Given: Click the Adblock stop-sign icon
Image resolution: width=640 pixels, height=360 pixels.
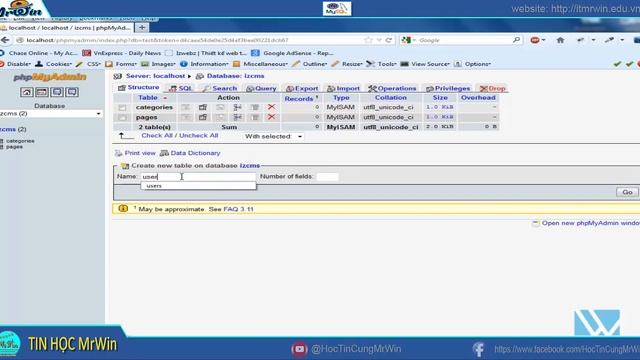Looking at the screenshot, I should click(x=535, y=40).
